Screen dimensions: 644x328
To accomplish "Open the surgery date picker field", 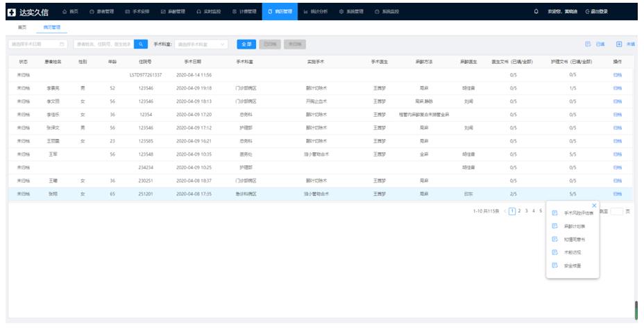I will click(x=37, y=44).
